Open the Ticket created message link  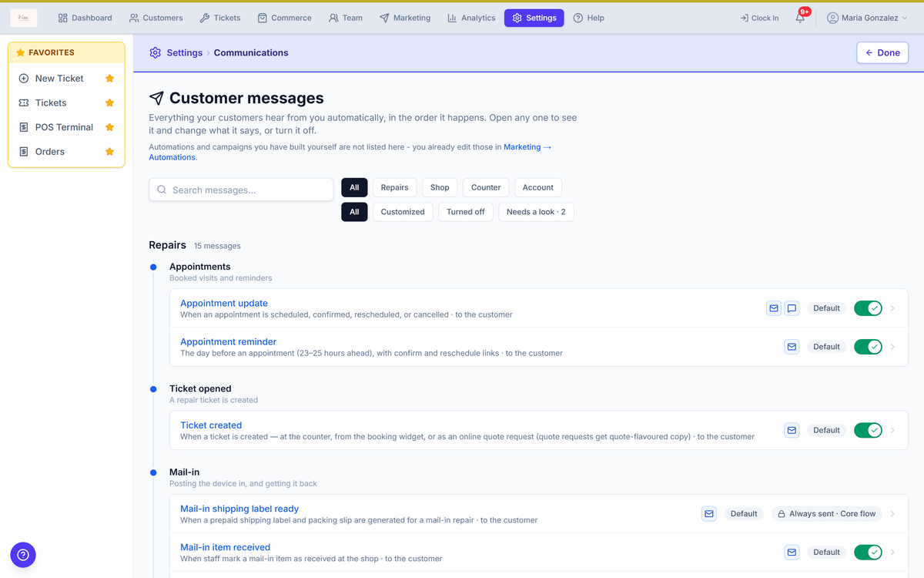coord(211,425)
